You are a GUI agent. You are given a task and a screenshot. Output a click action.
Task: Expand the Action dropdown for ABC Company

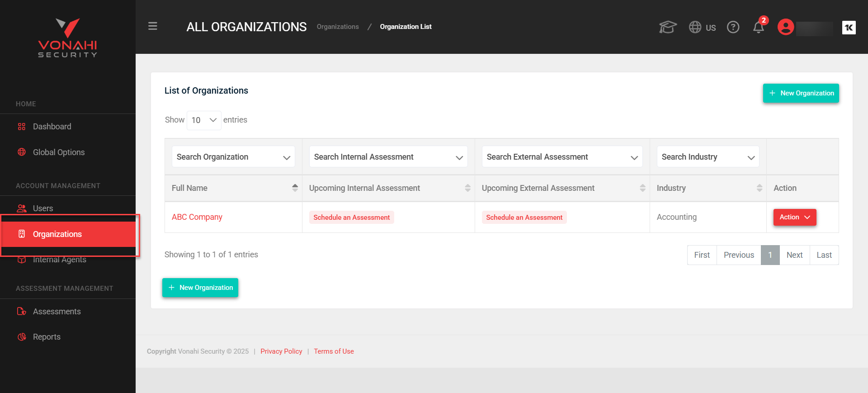click(x=795, y=217)
